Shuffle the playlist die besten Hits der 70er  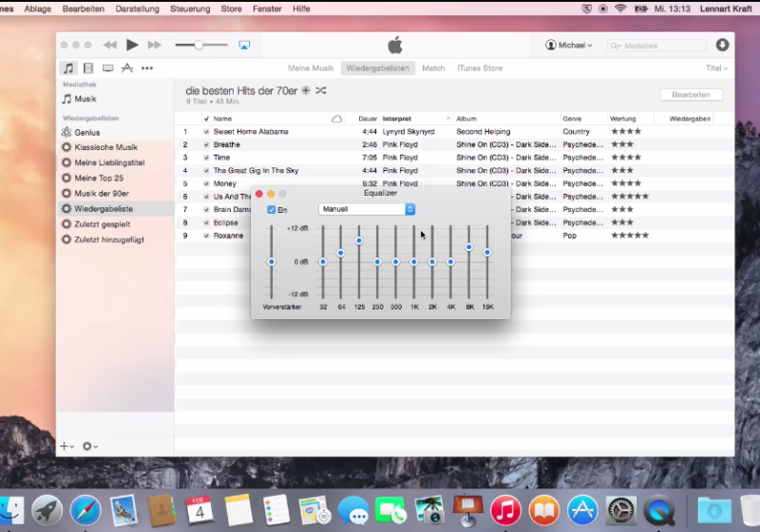point(321,90)
